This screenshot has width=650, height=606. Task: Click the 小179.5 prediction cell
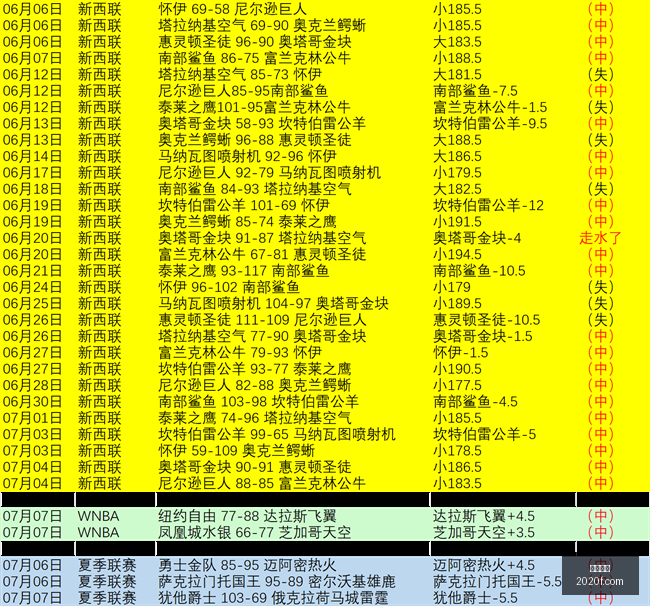click(457, 172)
